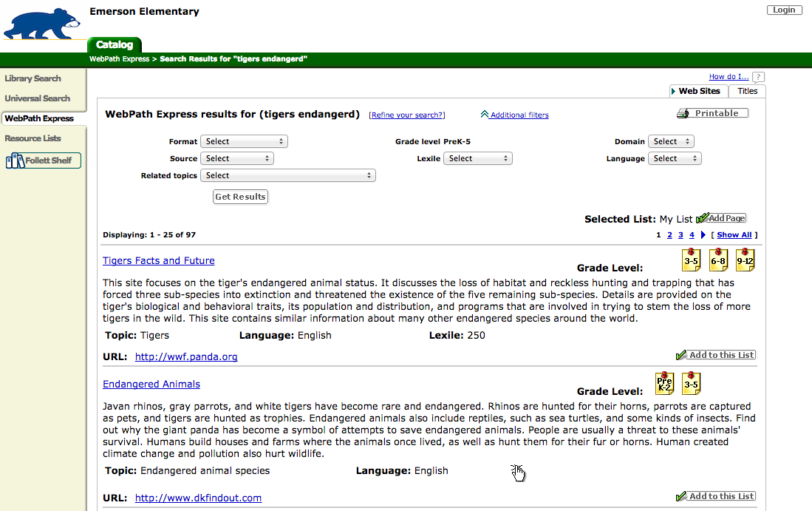
Task: Click the Get Results button
Action: click(240, 197)
